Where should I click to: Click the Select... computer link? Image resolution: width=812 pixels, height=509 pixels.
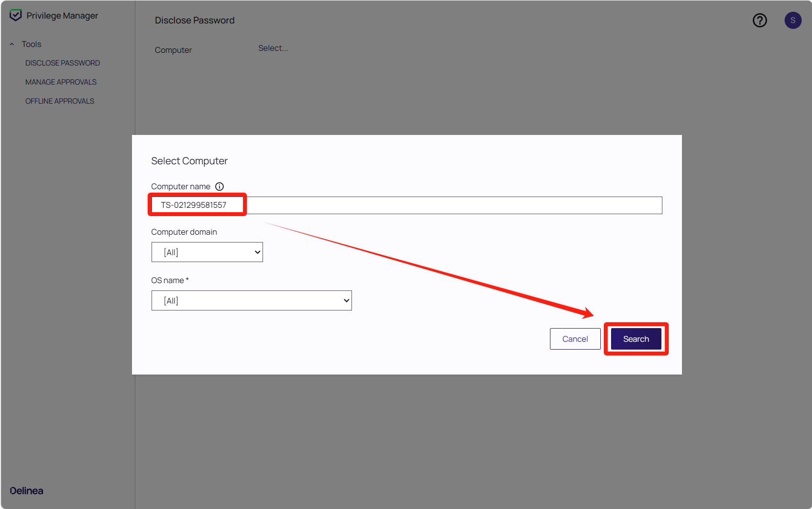273,48
